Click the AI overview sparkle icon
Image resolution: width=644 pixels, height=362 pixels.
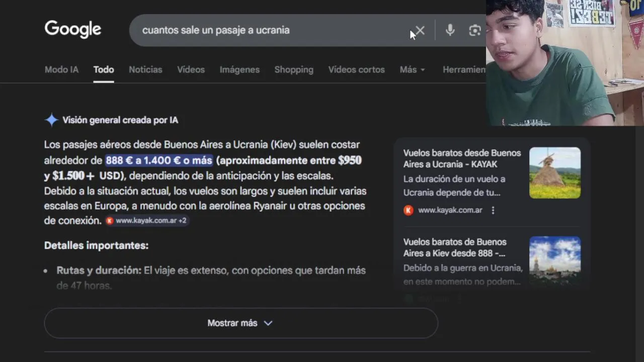click(51, 120)
